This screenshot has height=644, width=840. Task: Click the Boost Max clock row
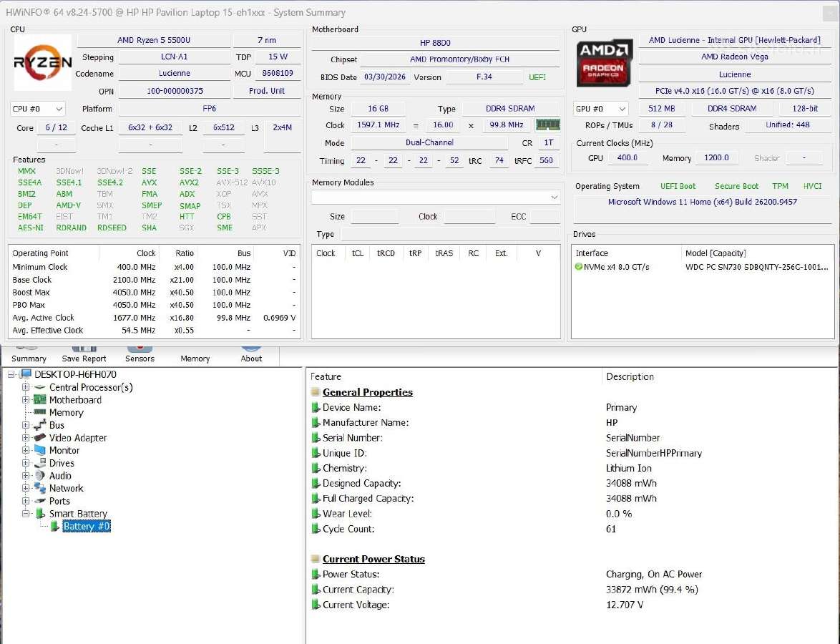155,292
